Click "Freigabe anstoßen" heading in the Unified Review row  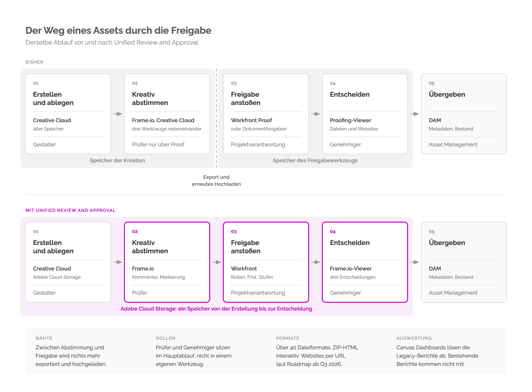pos(246,247)
